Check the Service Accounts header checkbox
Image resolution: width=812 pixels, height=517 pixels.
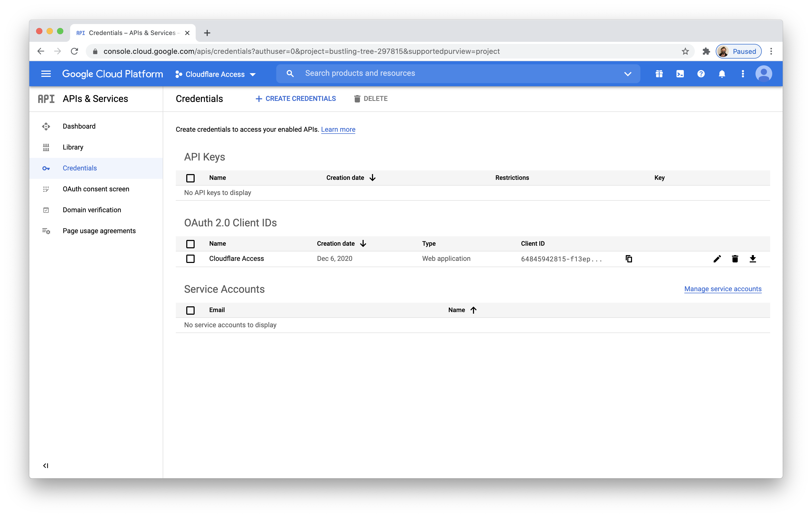(x=190, y=310)
